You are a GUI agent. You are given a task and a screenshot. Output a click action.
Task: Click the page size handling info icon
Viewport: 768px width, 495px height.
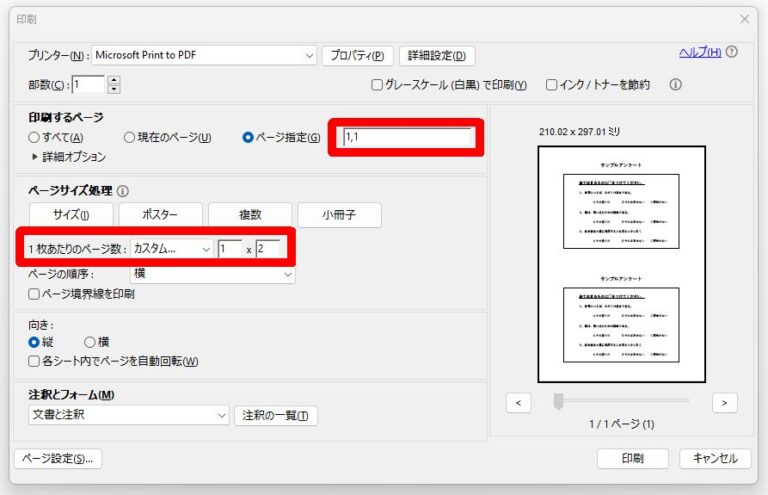coord(123,190)
